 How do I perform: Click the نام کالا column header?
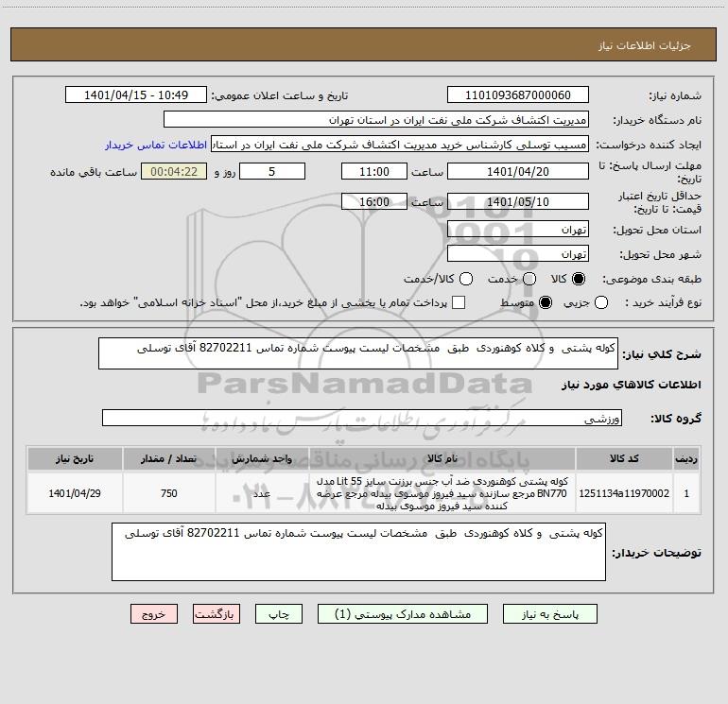pyautogui.click(x=442, y=459)
